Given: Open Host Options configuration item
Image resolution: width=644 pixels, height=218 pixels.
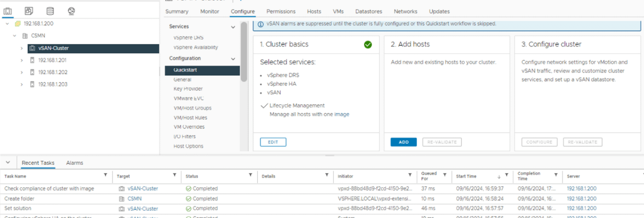Looking at the screenshot, I should tap(188, 146).
